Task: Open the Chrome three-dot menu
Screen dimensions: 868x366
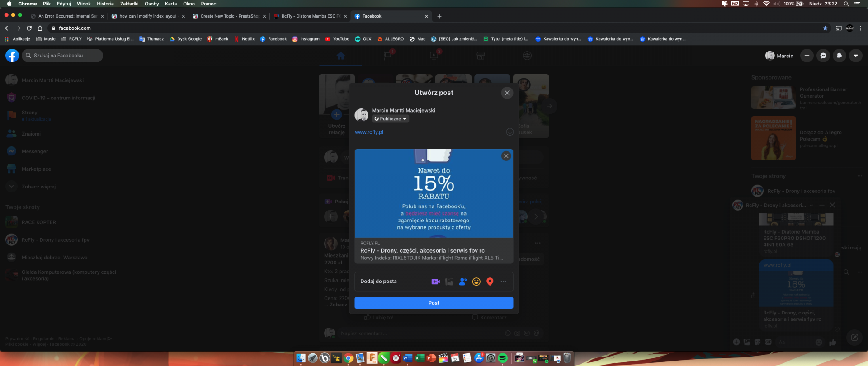Action: [x=861, y=28]
